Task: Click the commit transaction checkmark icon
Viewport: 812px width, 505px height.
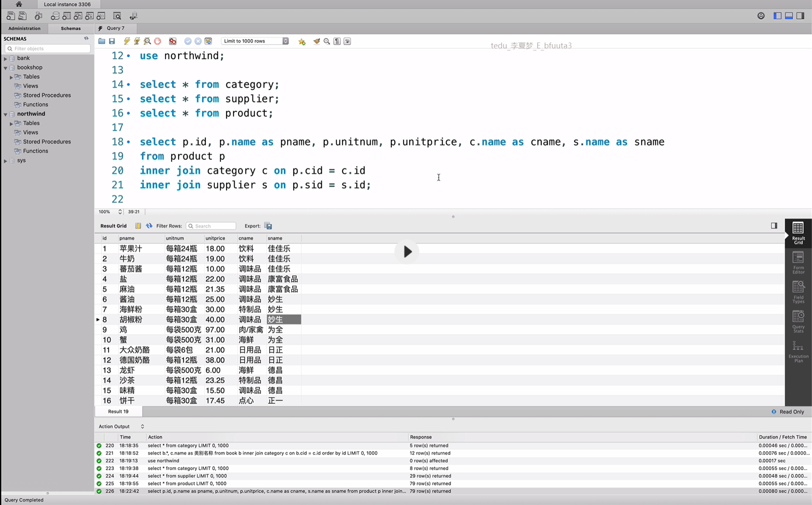Action: click(188, 41)
